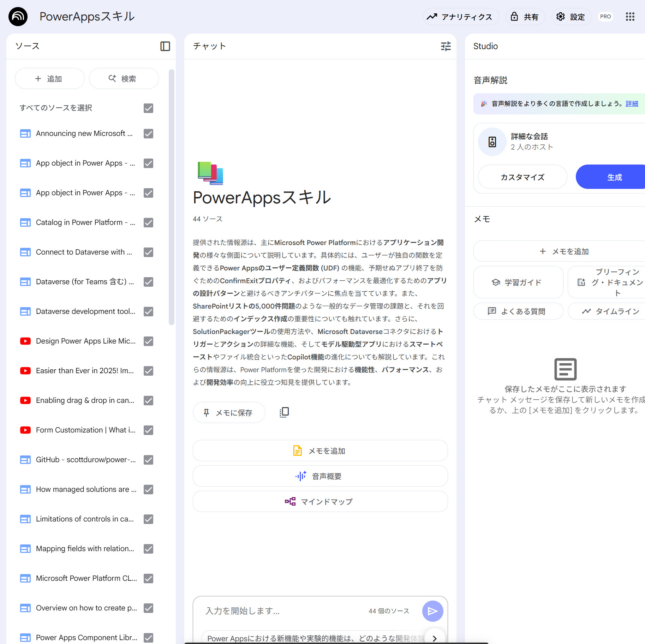Viewport: 645px width, 644px height.
Task: Uncheck the Catalog in Power Platform source
Action: pyautogui.click(x=148, y=222)
